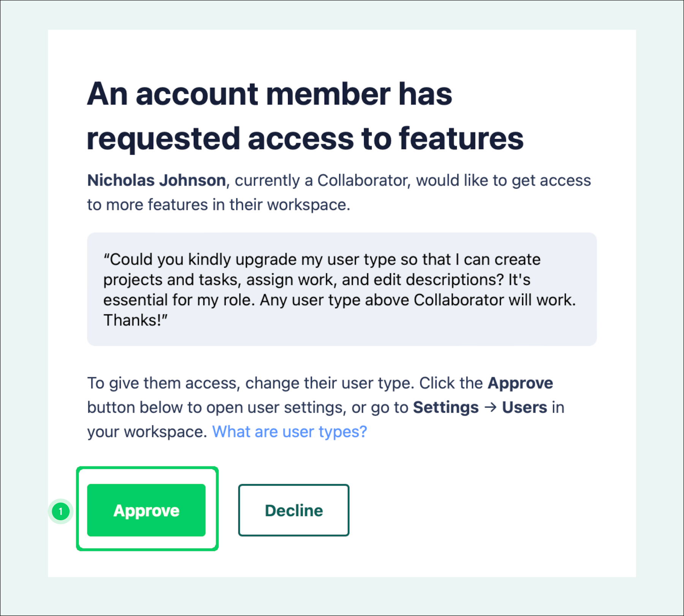Click 'to more features in their workspace' text
This screenshot has width=684, height=616.
(218, 205)
